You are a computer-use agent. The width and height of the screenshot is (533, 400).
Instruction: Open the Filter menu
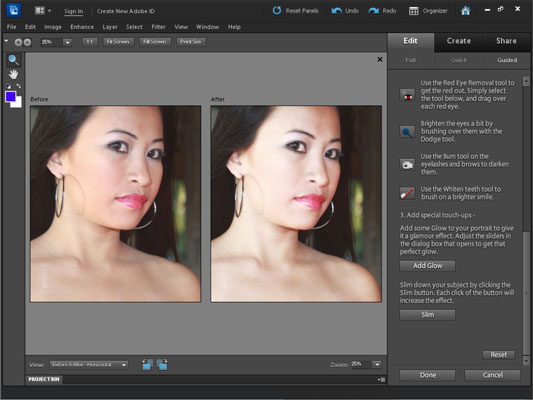coord(158,27)
